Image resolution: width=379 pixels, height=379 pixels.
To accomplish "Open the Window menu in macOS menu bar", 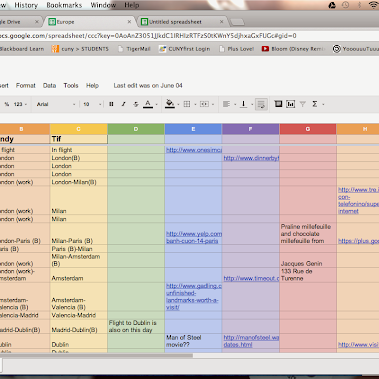I will coord(103,5).
